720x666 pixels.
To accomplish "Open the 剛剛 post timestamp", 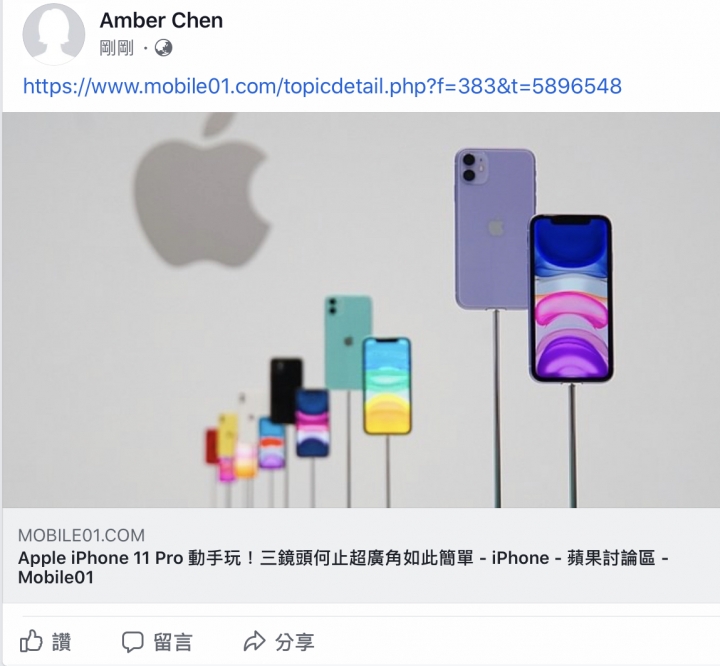I will click(x=117, y=48).
